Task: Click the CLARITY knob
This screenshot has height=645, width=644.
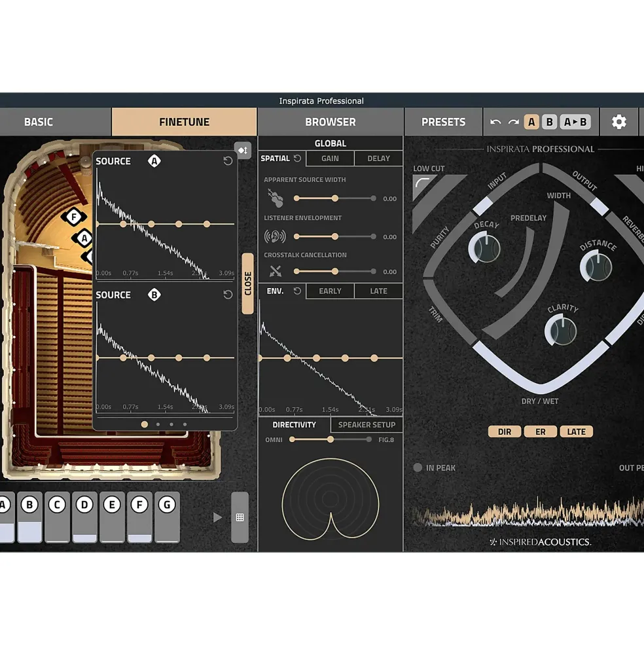Action: (x=562, y=330)
